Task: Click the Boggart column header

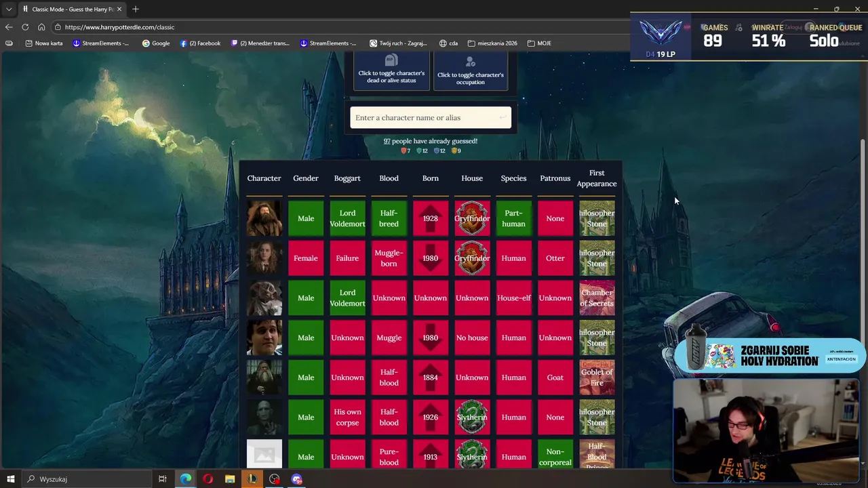Action: click(x=347, y=178)
